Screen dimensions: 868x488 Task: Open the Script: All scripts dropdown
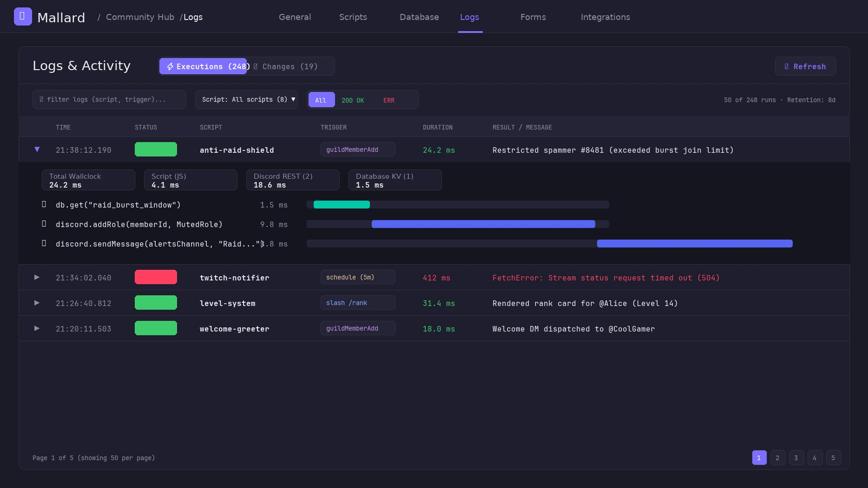(x=246, y=99)
